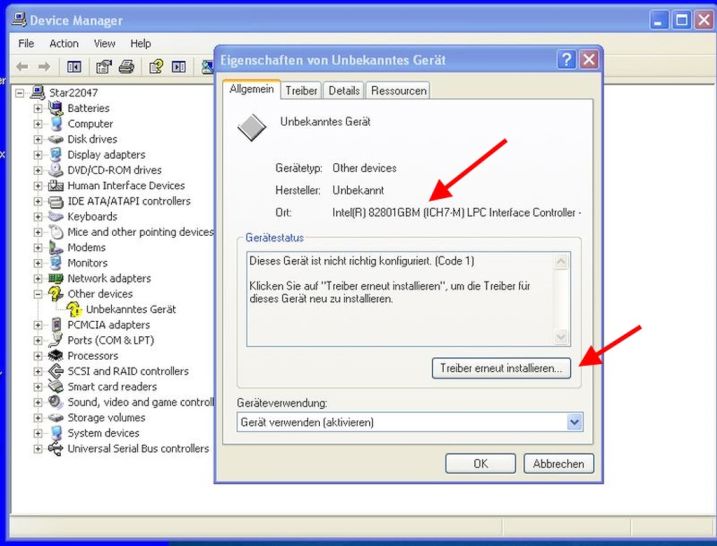
Task: Click the Back arrow toolbar icon
Action: [22, 67]
